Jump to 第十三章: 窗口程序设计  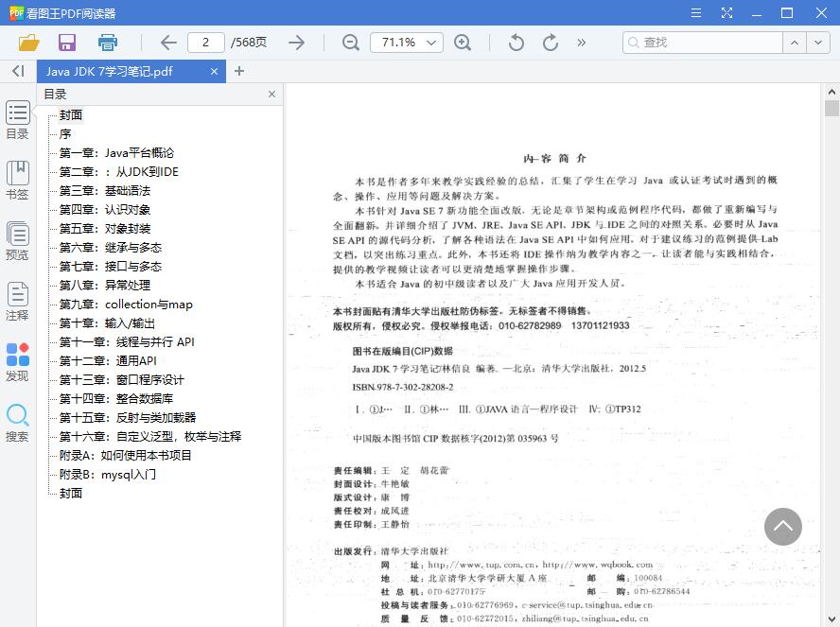[122, 379]
